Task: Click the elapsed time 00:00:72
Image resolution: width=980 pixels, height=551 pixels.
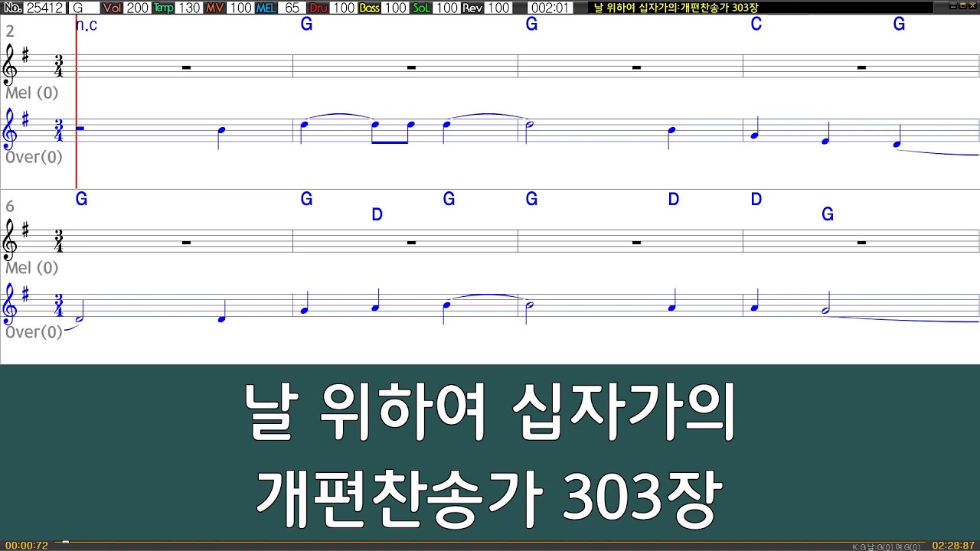Action: (27, 546)
